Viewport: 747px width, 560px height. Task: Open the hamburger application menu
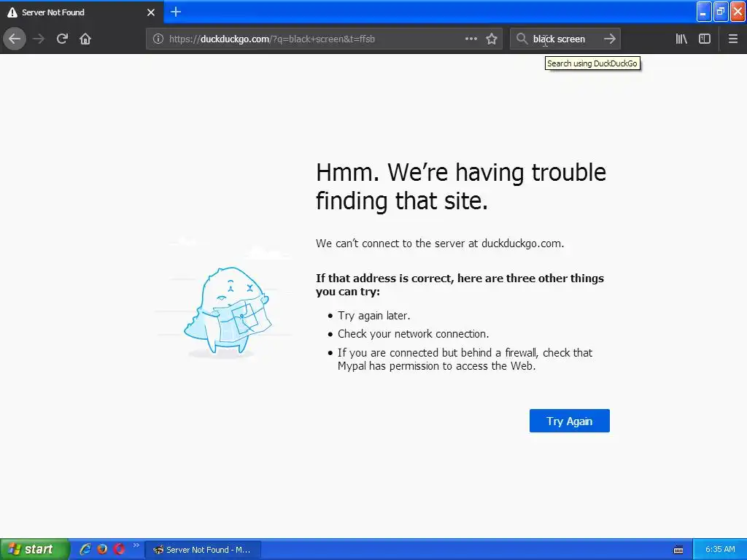[733, 39]
